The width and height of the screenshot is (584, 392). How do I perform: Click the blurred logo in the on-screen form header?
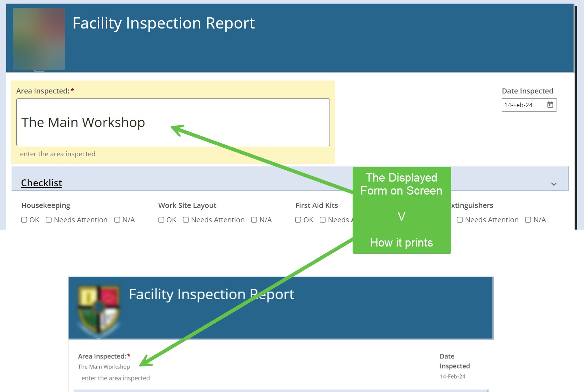tap(39, 39)
